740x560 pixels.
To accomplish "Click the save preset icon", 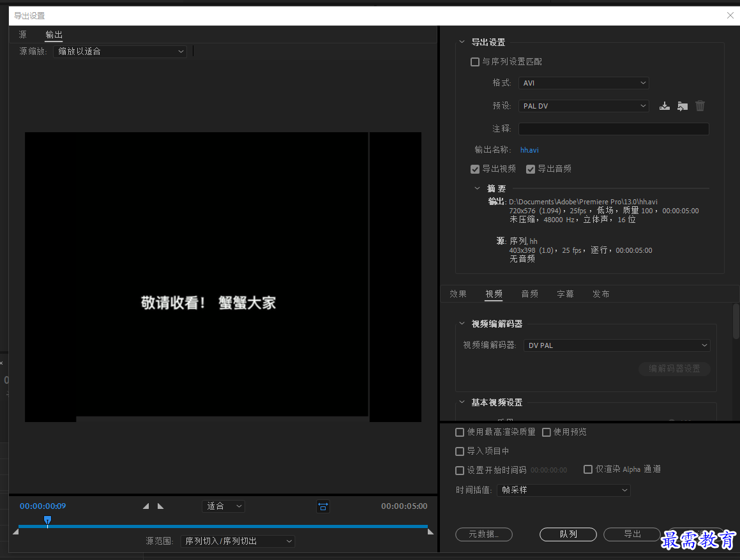I will click(x=665, y=106).
